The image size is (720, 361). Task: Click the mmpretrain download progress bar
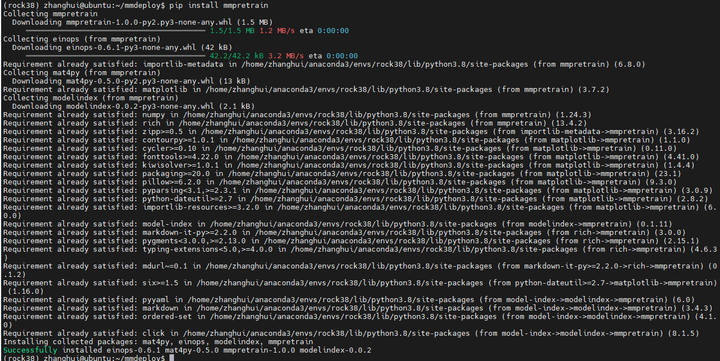click(116, 31)
